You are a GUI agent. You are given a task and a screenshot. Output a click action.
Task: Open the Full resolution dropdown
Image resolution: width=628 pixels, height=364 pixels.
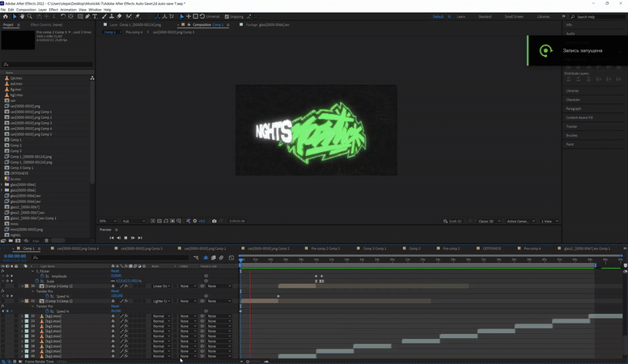(x=134, y=221)
